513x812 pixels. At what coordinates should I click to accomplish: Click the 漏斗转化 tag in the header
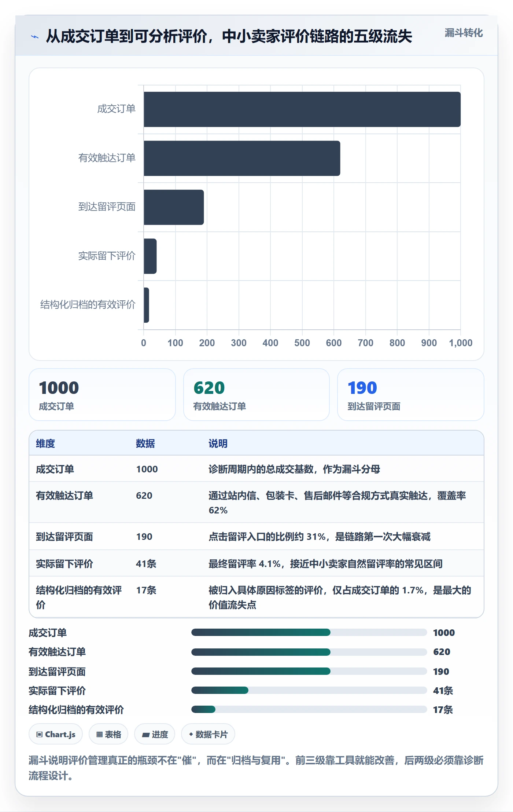[x=464, y=33]
